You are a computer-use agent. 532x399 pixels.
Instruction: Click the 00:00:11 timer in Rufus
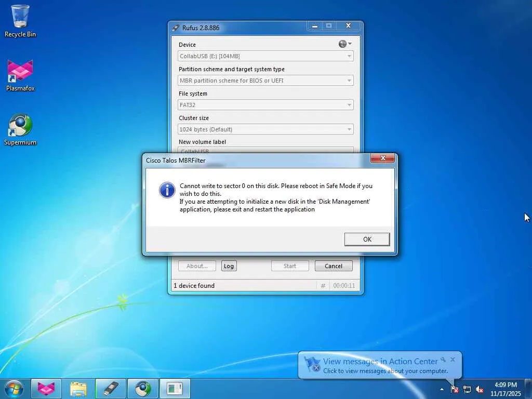[344, 286]
